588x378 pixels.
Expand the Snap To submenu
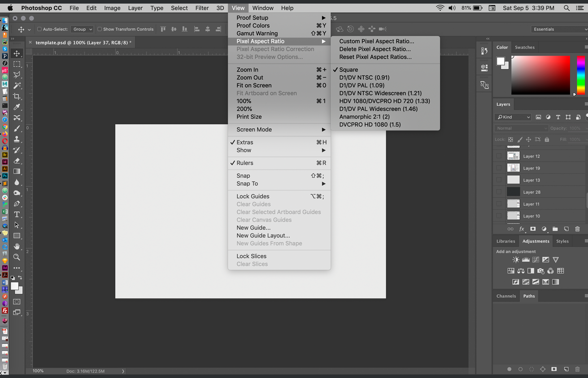[279, 184]
